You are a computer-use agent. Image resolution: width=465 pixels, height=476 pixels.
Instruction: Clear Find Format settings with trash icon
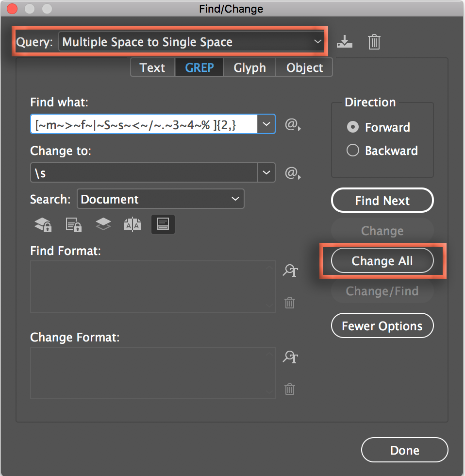click(290, 303)
